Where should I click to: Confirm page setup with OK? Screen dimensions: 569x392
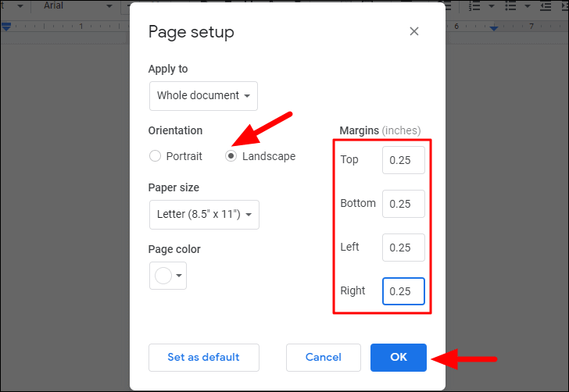click(x=399, y=358)
